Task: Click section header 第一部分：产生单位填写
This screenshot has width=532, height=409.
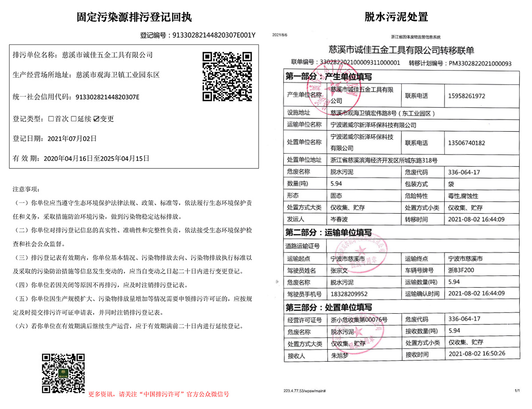Action: pos(329,77)
